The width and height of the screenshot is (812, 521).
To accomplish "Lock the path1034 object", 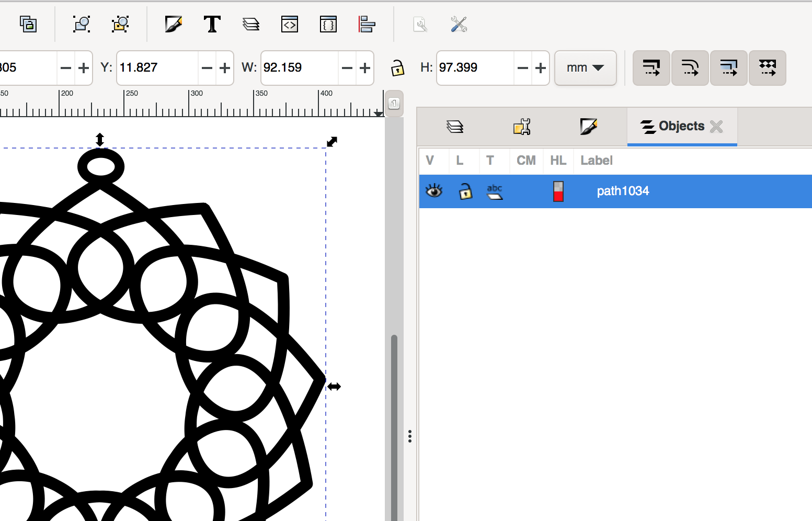I will [x=465, y=191].
